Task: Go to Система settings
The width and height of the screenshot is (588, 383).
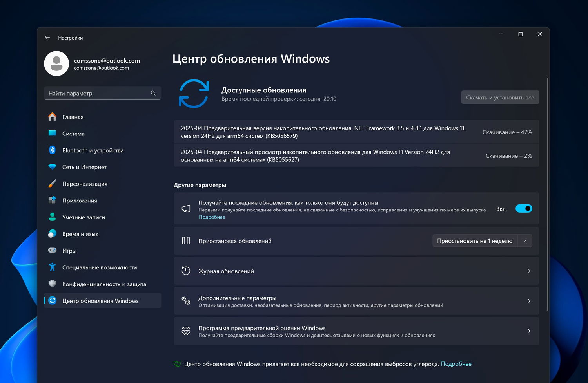Action: (x=103, y=134)
